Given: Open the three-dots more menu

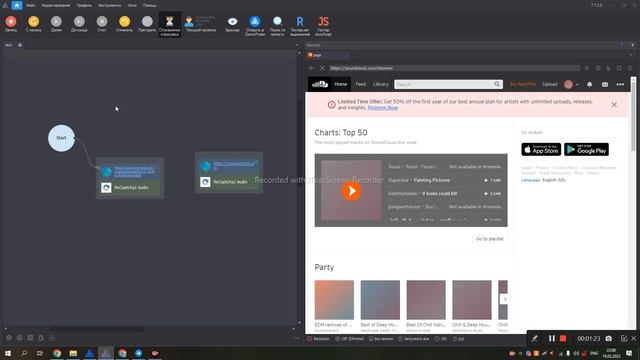Looking at the screenshot, I should pyautogui.click(x=620, y=84).
